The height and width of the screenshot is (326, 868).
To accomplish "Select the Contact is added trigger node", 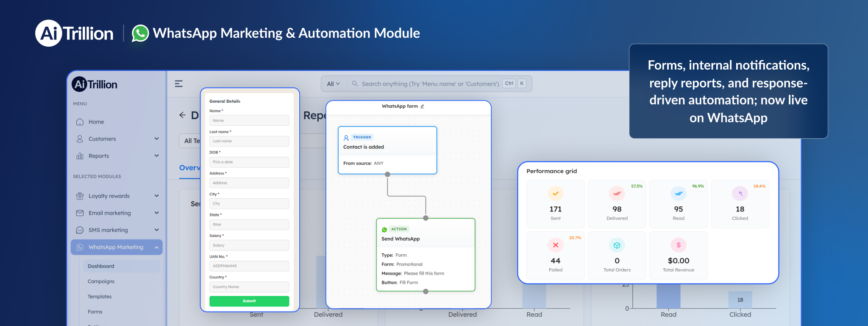I will pyautogui.click(x=387, y=150).
